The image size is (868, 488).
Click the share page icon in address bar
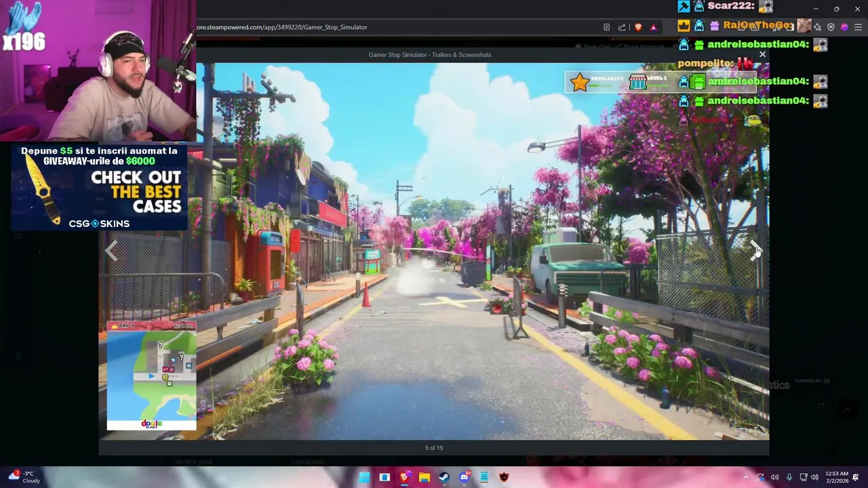(x=622, y=27)
